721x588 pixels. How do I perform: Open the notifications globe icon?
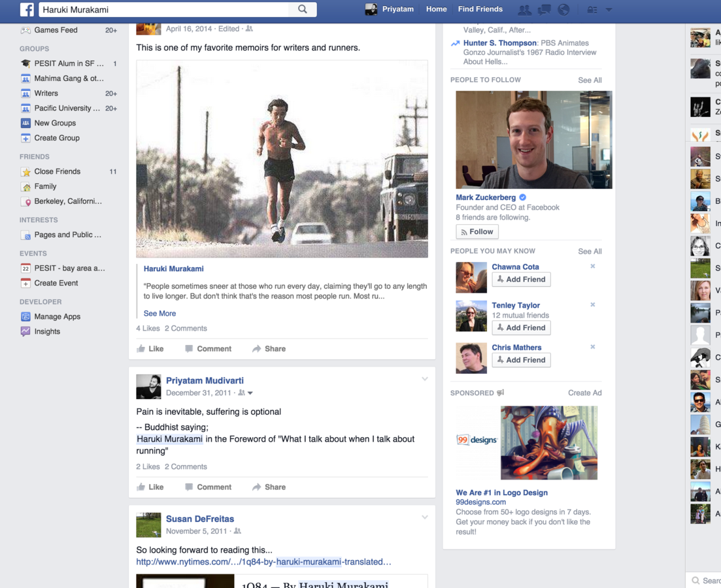[x=563, y=10]
